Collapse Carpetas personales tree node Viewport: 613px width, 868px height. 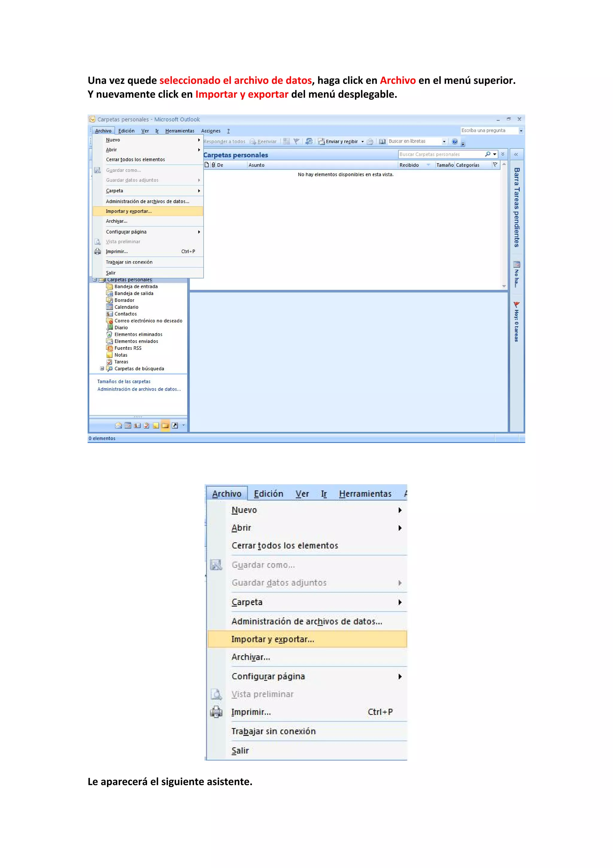(95, 280)
